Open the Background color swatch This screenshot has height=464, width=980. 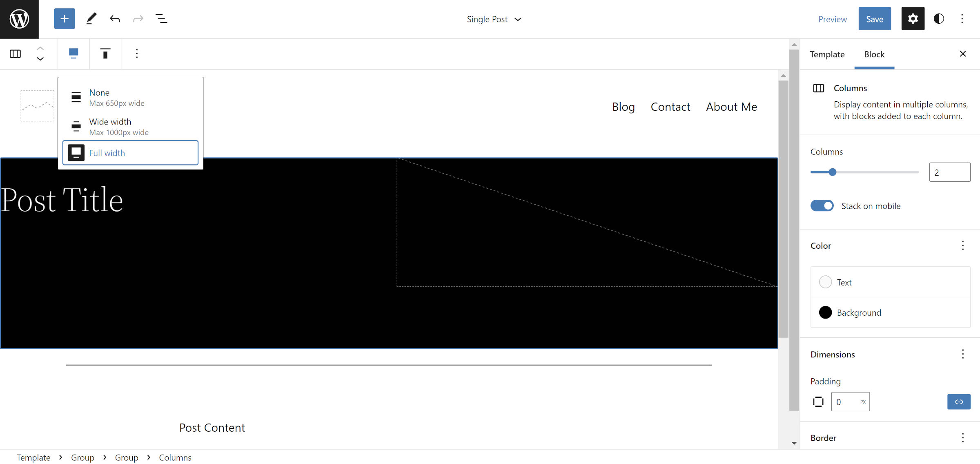[825, 312]
